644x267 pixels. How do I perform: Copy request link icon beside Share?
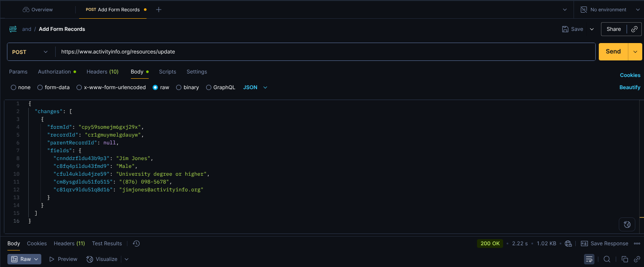coord(634,29)
